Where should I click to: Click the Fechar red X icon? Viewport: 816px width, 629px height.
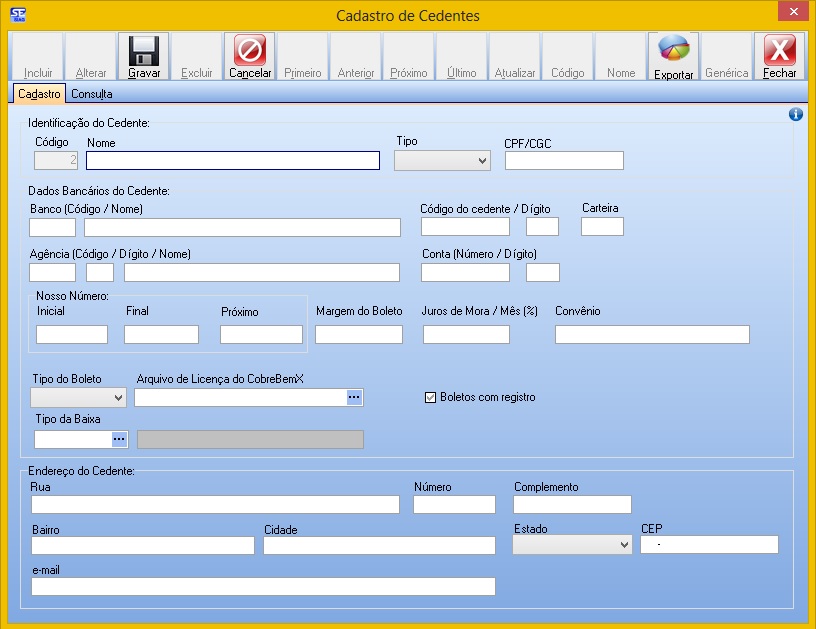click(779, 51)
